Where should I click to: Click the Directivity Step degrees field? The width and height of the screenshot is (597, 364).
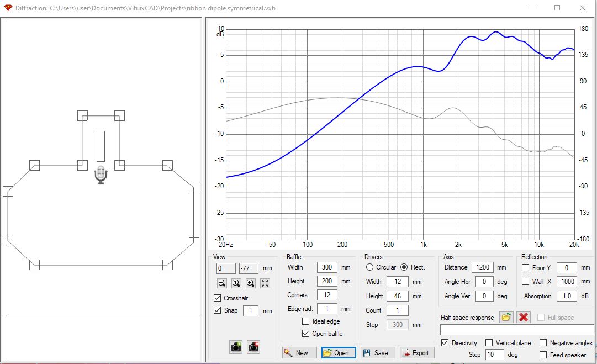pyautogui.click(x=495, y=355)
